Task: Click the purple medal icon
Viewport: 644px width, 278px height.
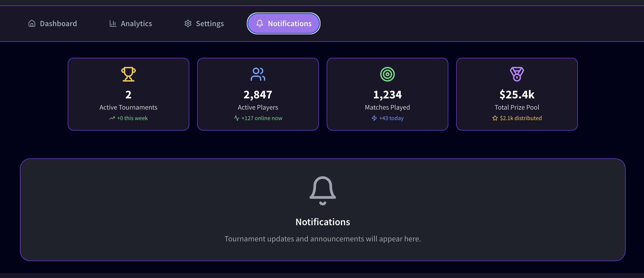Action: (x=517, y=74)
